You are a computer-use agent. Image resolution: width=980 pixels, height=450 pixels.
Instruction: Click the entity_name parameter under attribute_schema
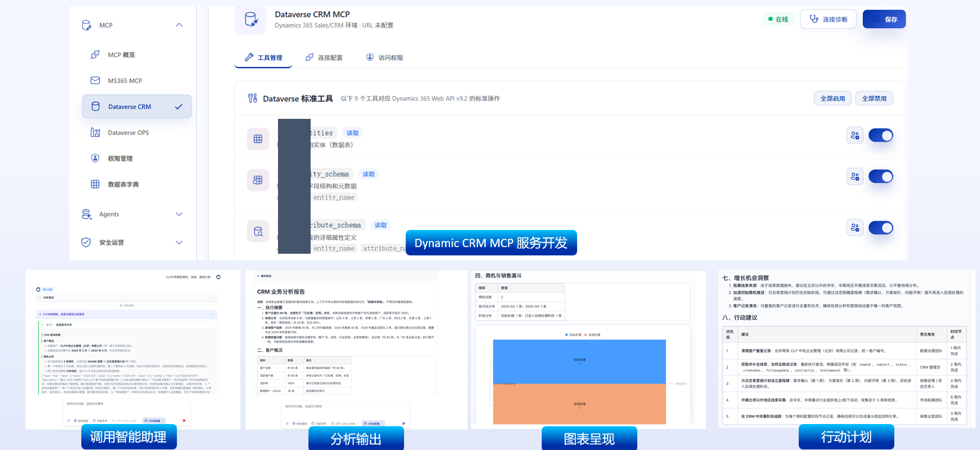click(x=334, y=249)
